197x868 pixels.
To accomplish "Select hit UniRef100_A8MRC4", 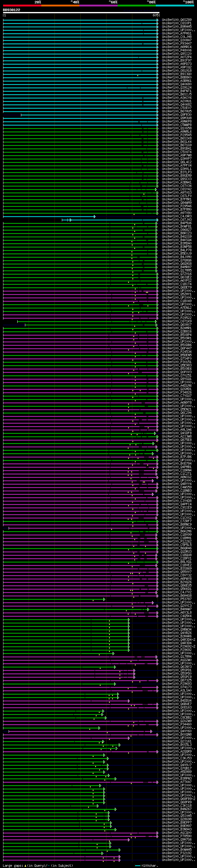I will pyautogui.click(x=177, y=47).
